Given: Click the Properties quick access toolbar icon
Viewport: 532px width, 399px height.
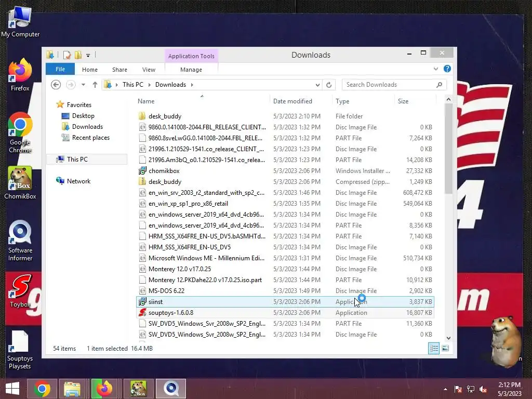Looking at the screenshot, I should 67,55.
